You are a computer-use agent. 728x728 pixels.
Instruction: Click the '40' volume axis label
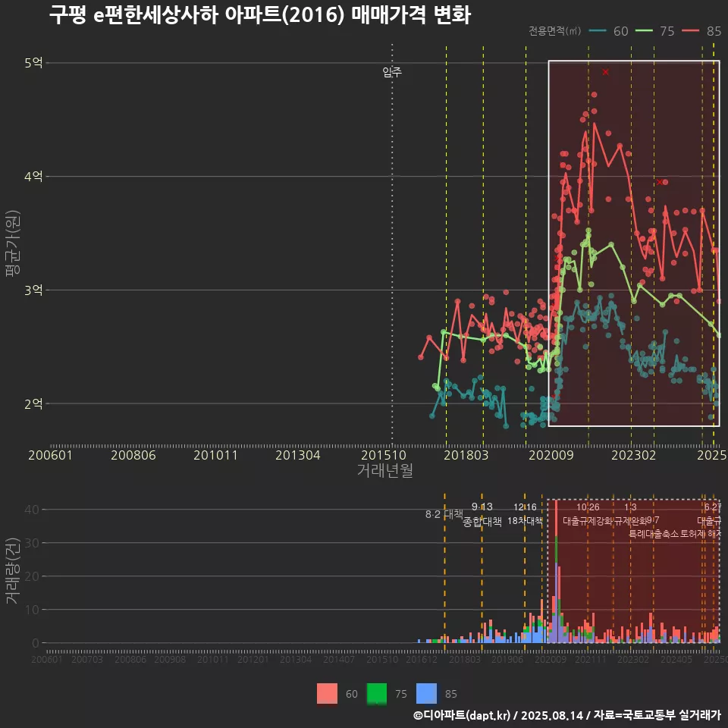32,510
